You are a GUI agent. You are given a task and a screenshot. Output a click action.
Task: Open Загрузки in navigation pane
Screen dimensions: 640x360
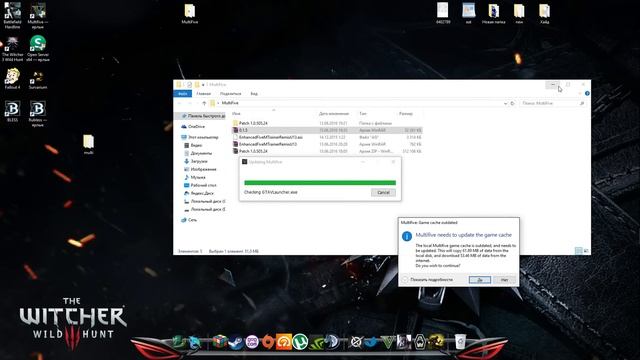pyautogui.click(x=196, y=161)
